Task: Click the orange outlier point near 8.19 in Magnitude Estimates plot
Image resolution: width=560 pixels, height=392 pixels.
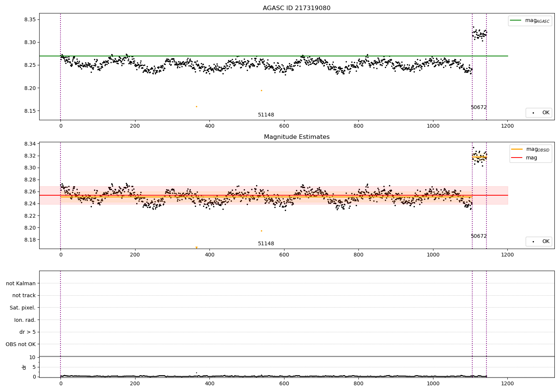Action: [261, 231]
